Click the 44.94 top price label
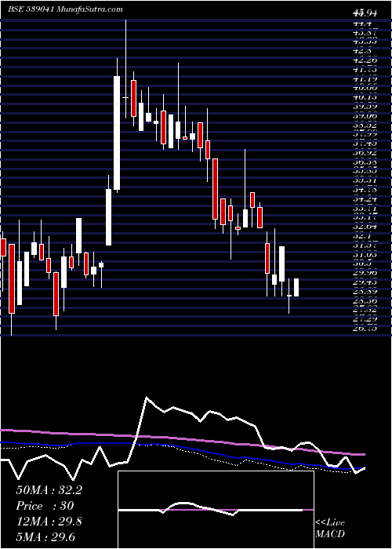392x549 pixels. (x=365, y=14)
